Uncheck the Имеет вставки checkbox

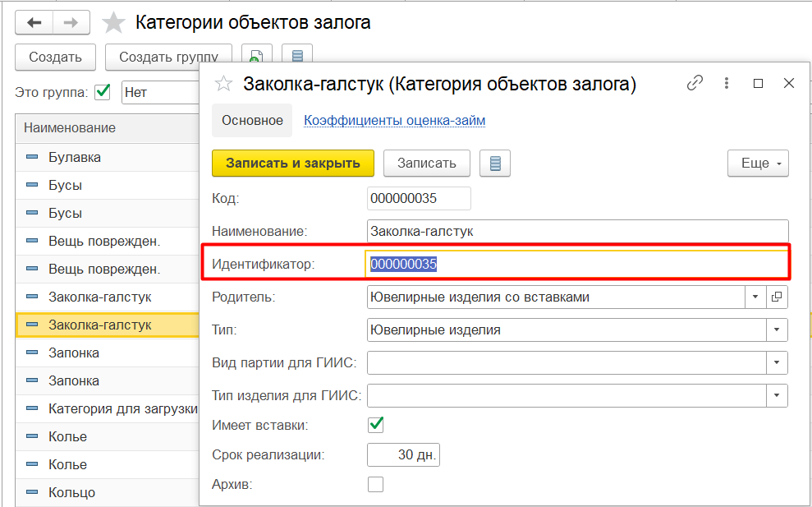coord(375,425)
